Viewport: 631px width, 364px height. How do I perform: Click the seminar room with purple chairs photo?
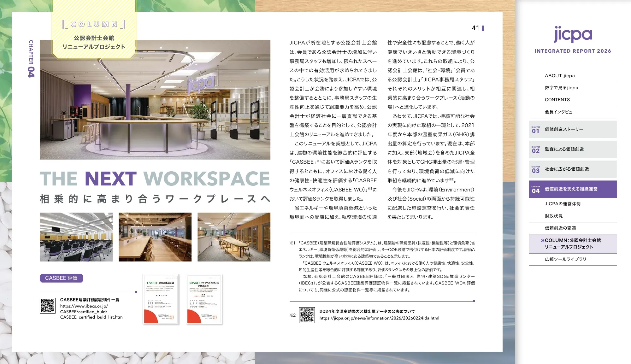click(76, 237)
